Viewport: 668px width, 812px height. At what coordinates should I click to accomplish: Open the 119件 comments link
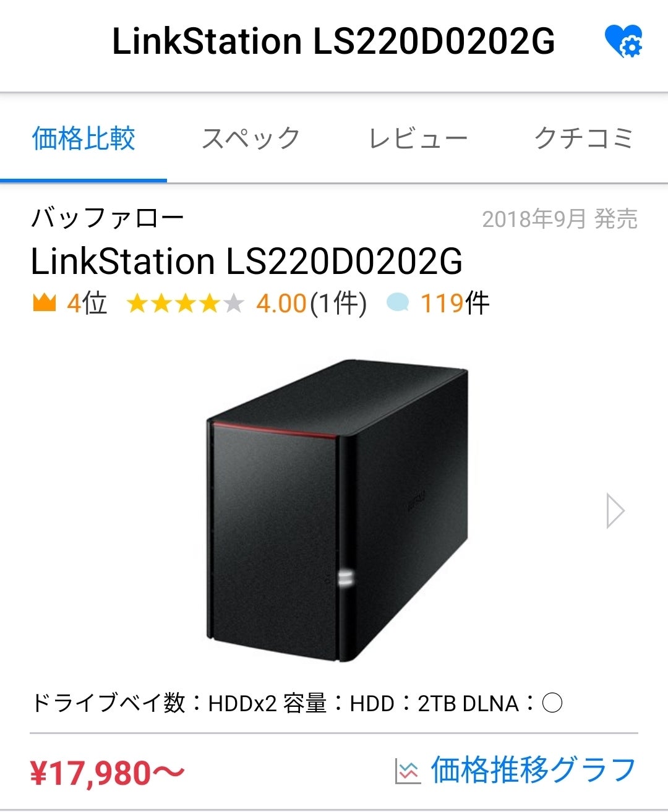coord(455,303)
